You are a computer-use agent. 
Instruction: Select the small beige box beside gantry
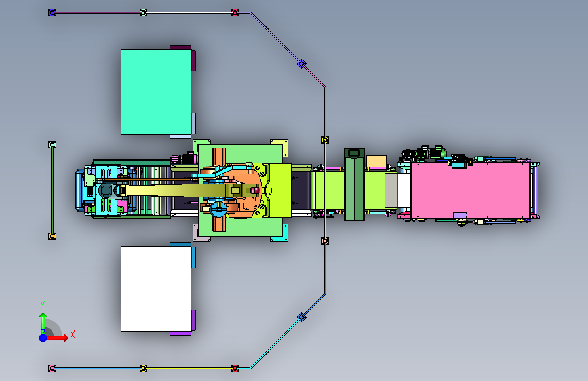coord(376,161)
